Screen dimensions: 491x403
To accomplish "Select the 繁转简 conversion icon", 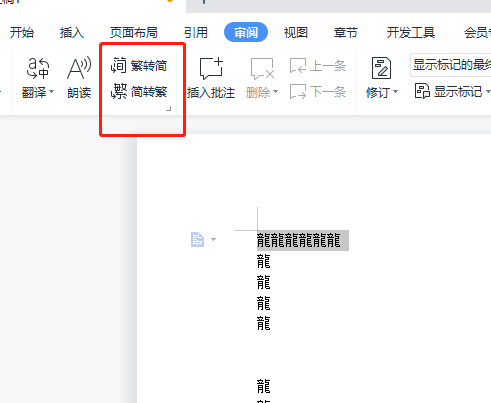I will pyautogui.click(x=118, y=65).
